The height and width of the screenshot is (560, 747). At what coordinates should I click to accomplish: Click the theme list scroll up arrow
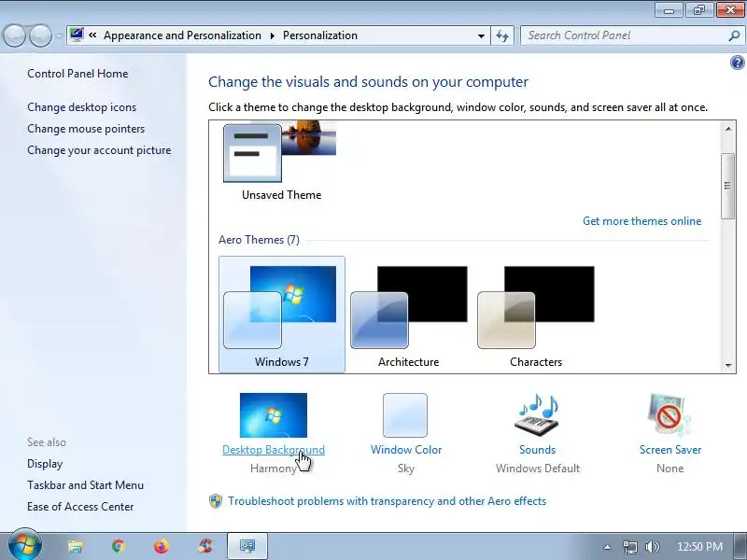(728, 129)
